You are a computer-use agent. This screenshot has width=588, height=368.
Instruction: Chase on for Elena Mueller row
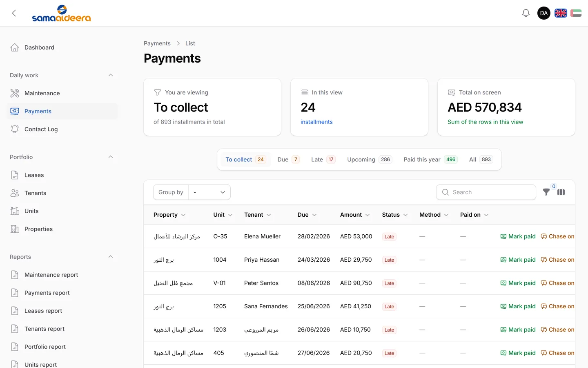[x=557, y=236]
